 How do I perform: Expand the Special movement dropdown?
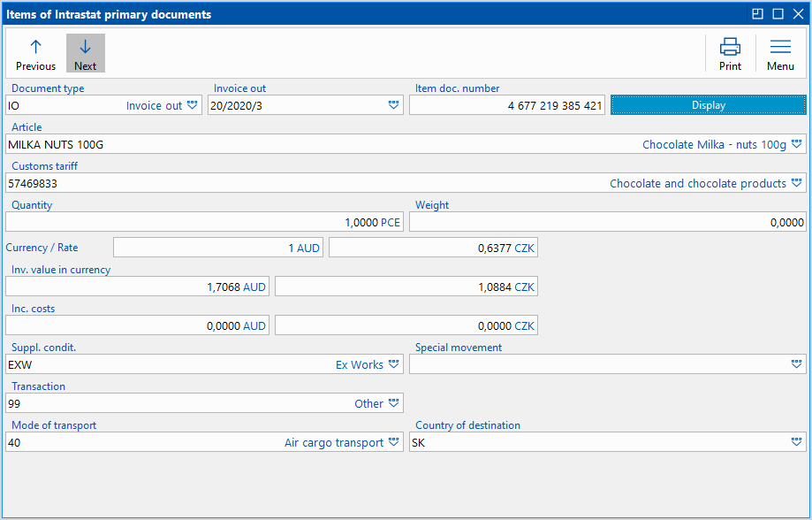pyautogui.click(x=796, y=364)
